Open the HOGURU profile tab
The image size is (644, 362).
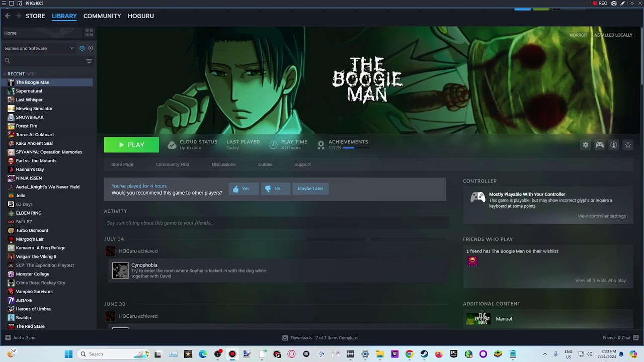tap(141, 16)
